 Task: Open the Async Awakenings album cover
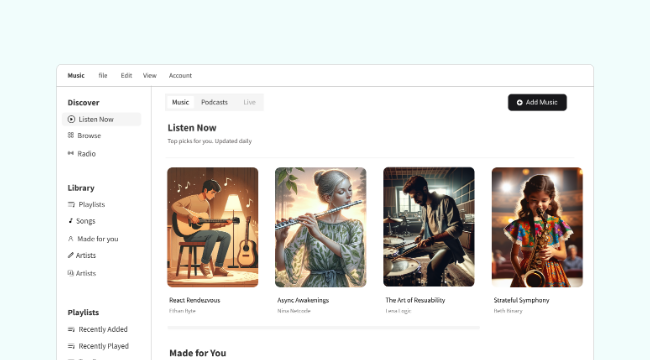tap(320, 227)
